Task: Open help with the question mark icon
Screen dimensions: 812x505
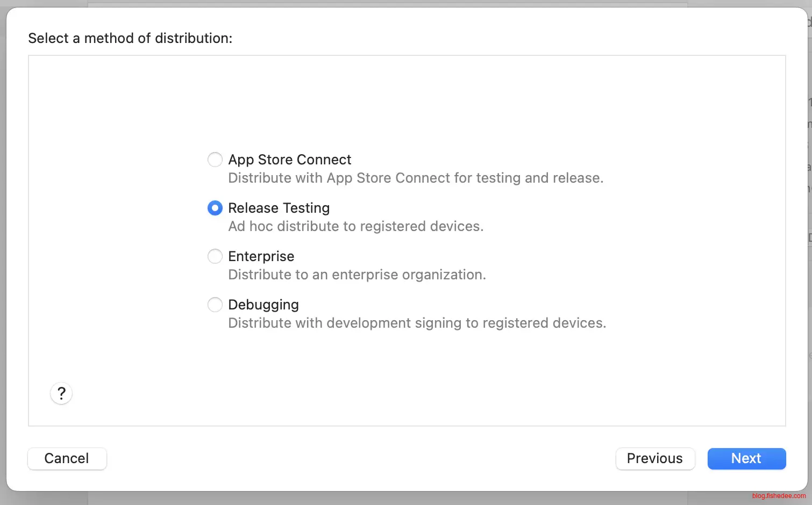Action: pyautogui.click(x=61, y=393)
